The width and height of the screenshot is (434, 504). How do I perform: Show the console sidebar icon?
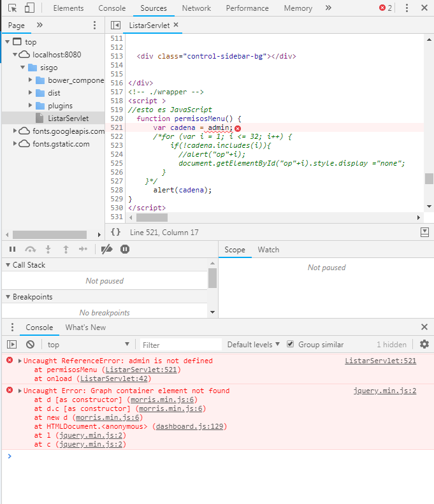point(12,345)
